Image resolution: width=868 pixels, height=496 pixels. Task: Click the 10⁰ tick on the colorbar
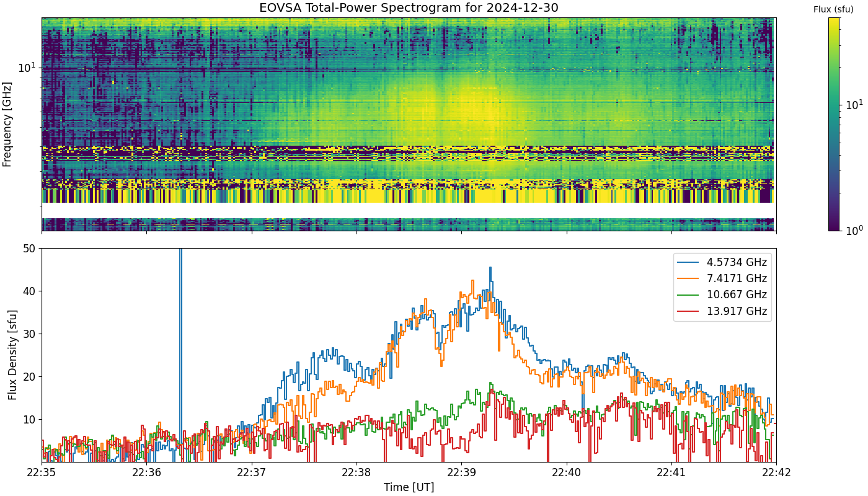point(854,230)
